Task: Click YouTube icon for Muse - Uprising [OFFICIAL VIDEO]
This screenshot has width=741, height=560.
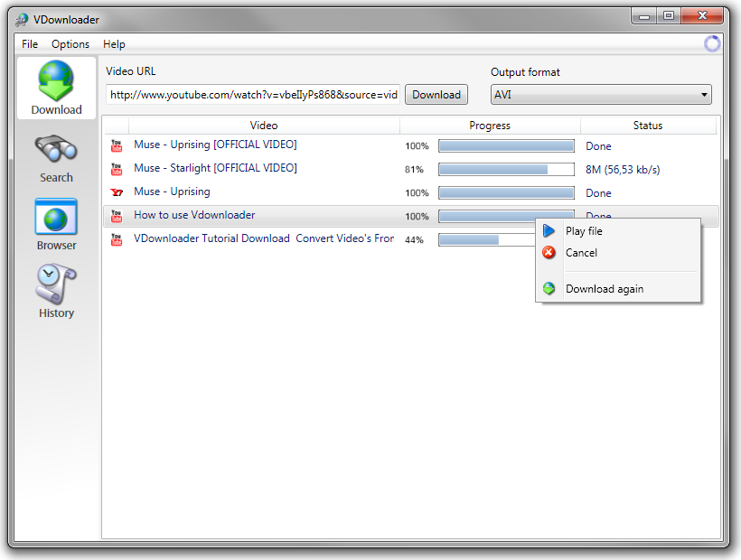Action: [117, 145]
